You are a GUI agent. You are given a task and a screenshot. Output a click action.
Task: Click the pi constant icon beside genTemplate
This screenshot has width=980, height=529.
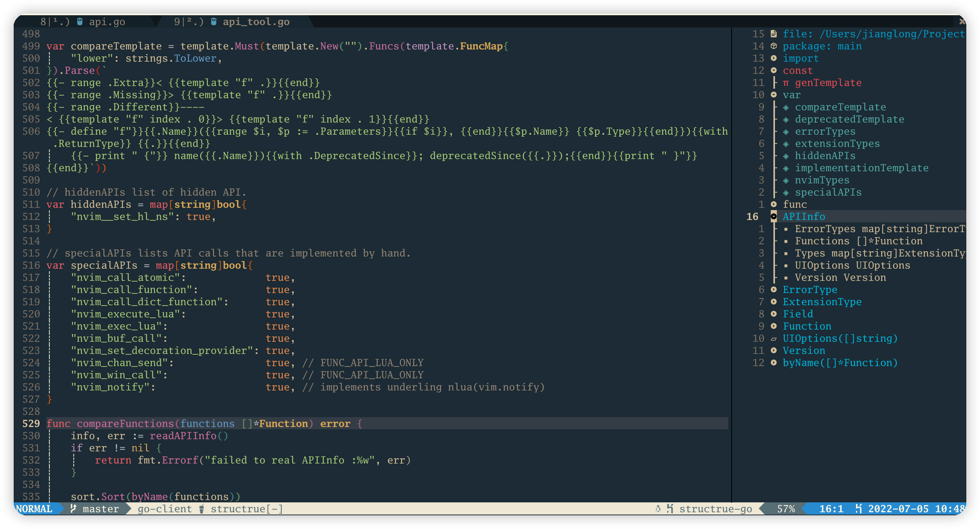pos(786,83)
